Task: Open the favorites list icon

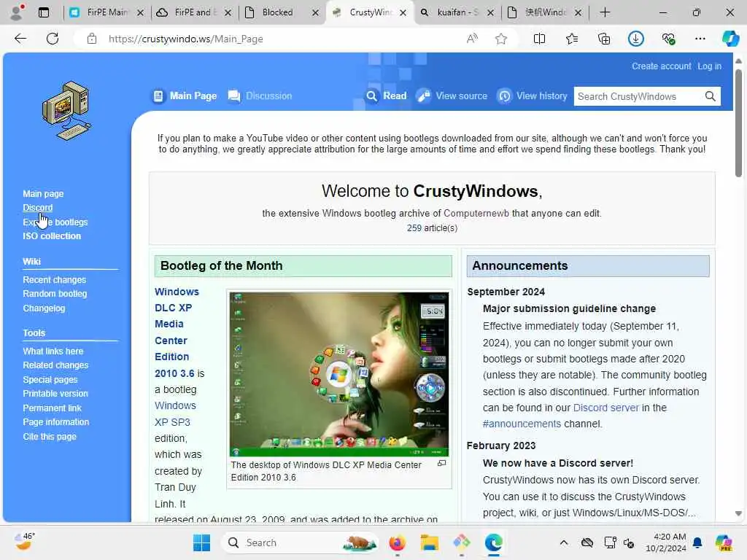Action: (572, 39)
